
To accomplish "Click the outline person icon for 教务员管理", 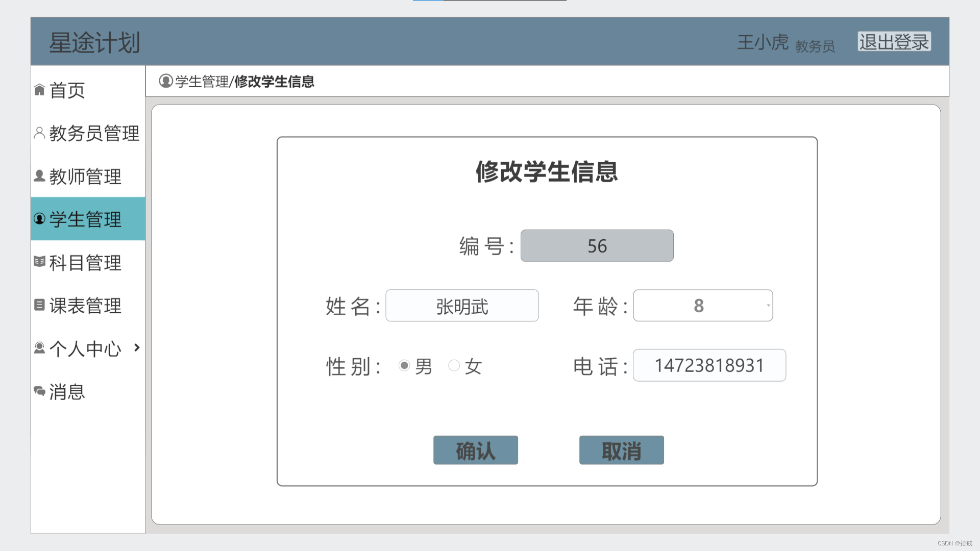I will pos(39,133).
